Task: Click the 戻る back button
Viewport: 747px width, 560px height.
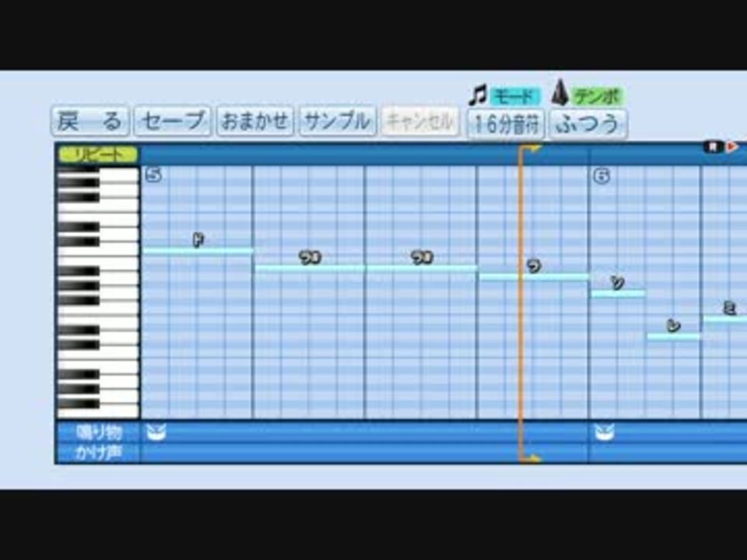Action: (x=89, y=121)
